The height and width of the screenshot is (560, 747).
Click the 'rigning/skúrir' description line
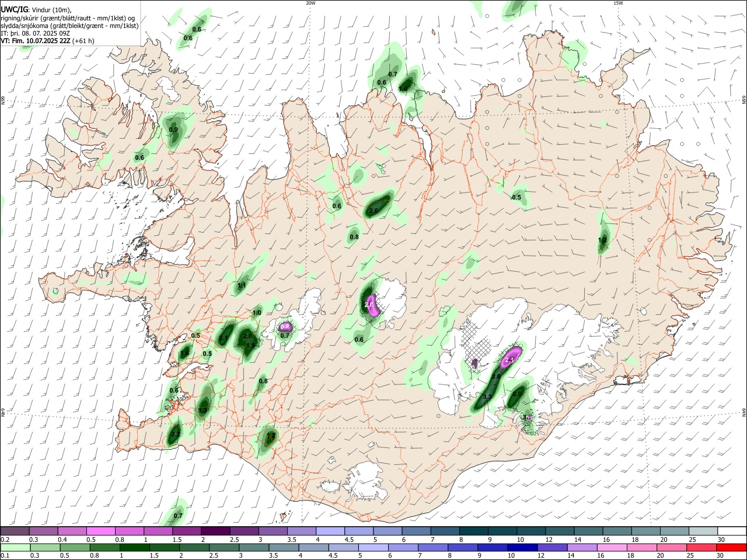coord(68,18)
